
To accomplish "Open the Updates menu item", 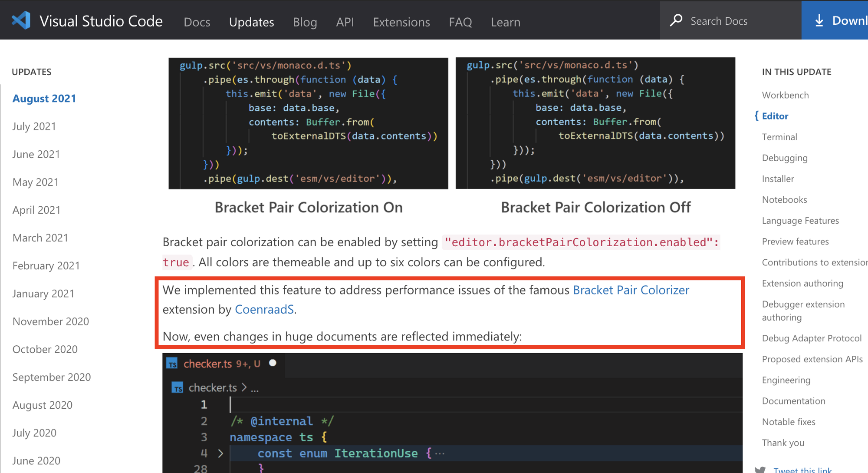I will tap(251, 22).
